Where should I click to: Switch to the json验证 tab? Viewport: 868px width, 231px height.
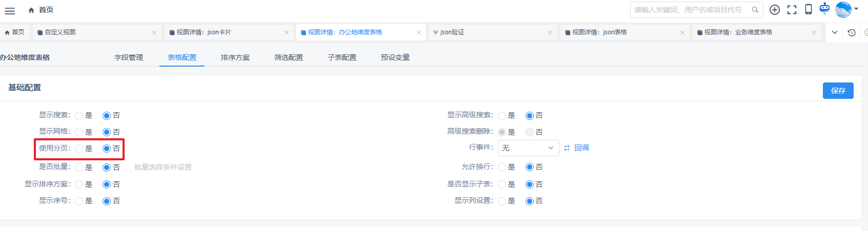tap(492, 32)
